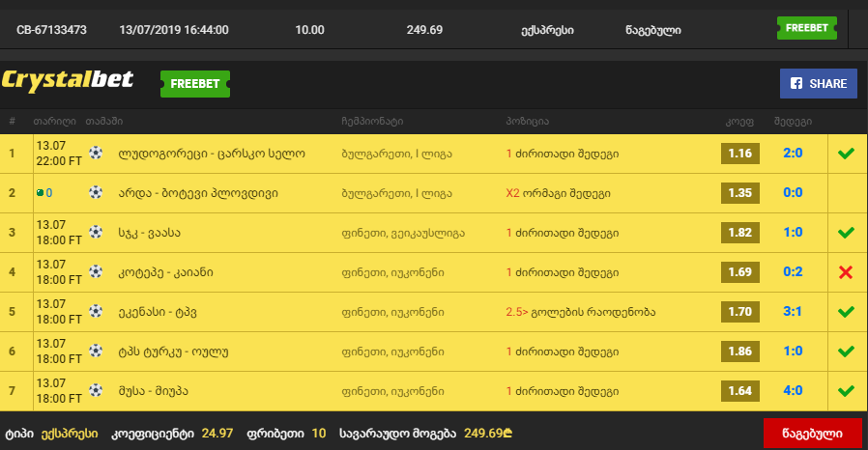Viewport: 868px width, 450px height.
Task: Click green checkmark in ეკენასი - ტპვ row
Action: pyautogui.click(x=846, y=311)
